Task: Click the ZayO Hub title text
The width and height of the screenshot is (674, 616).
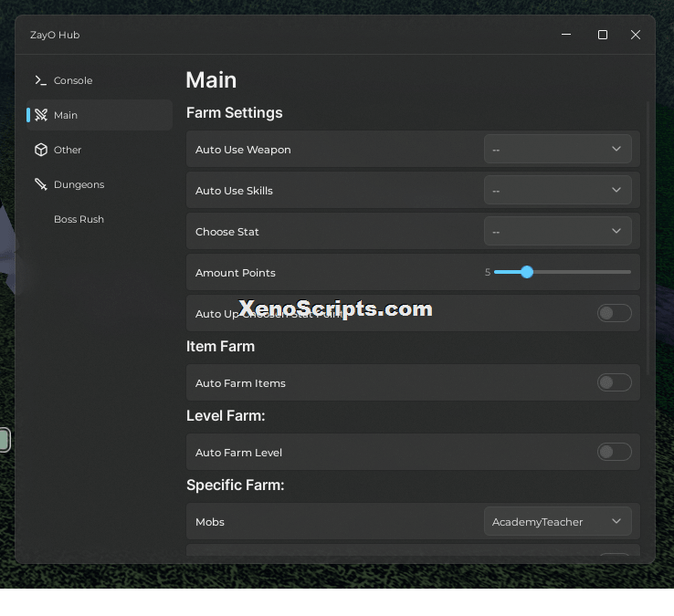Action: (x=55, y=36)
